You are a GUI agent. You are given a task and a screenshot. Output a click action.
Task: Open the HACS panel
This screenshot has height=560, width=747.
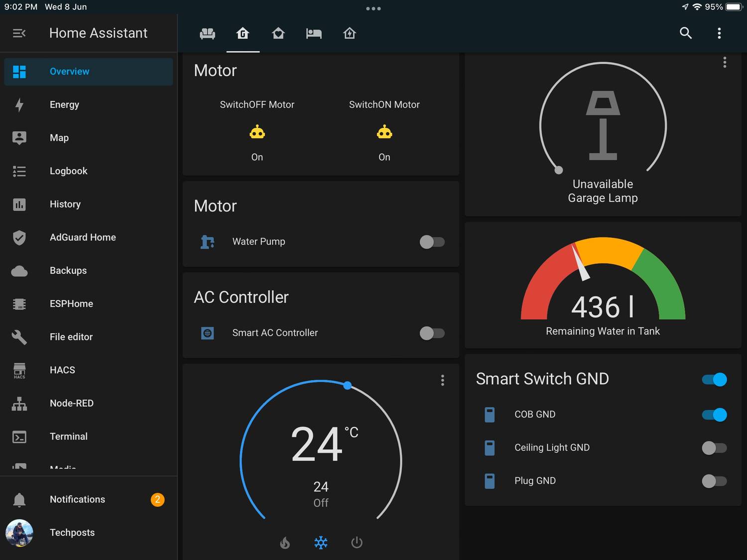(x=62, y=370)
